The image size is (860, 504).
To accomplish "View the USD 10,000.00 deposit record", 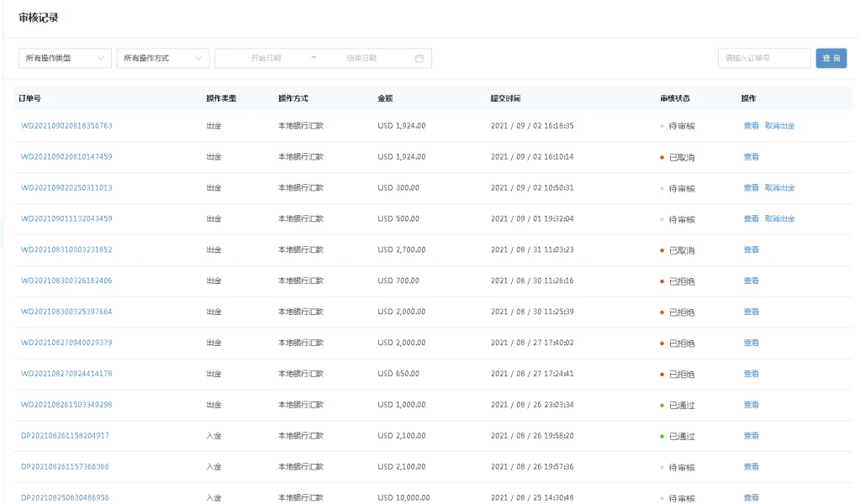I will coord(751,497).
